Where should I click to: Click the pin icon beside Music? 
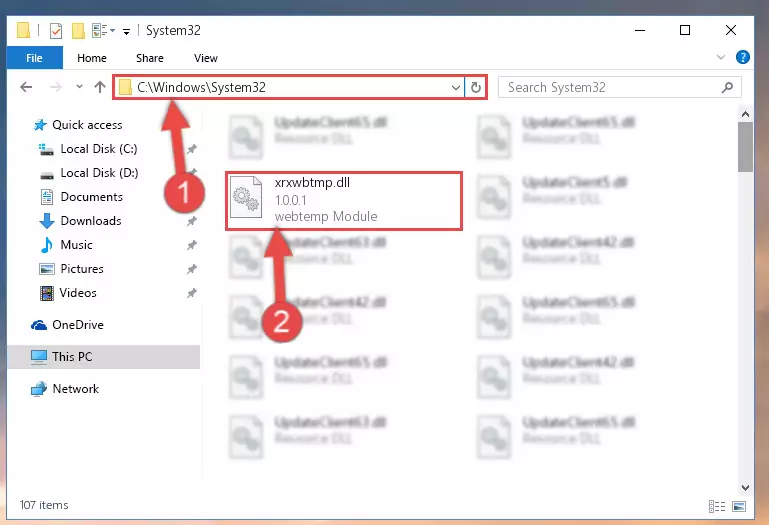pyautogui.click(x=192, y=245)
